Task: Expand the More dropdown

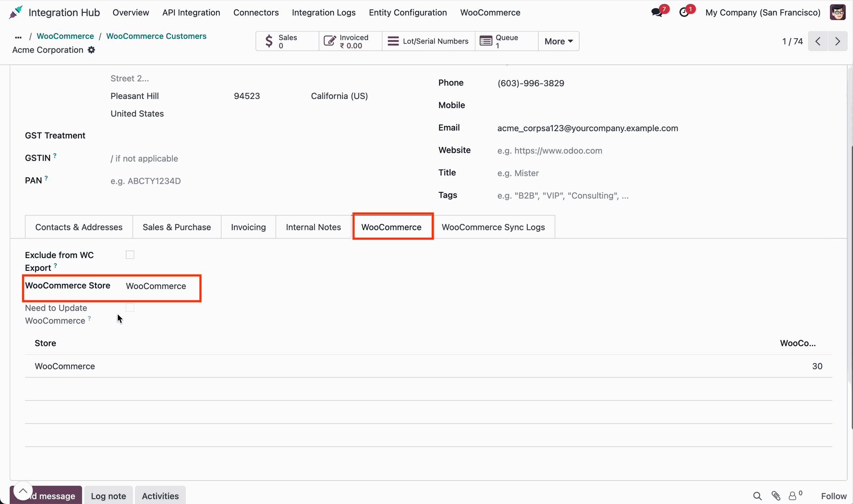Action: 558,41
